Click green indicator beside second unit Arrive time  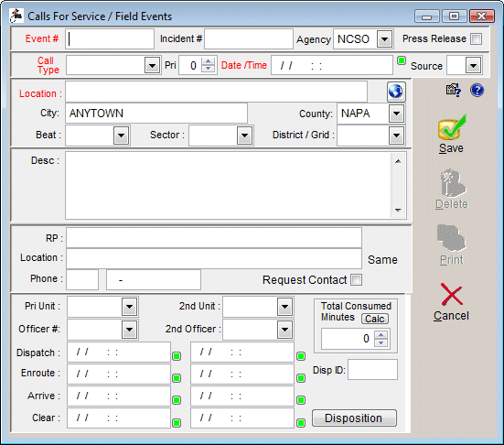point(301,400)
